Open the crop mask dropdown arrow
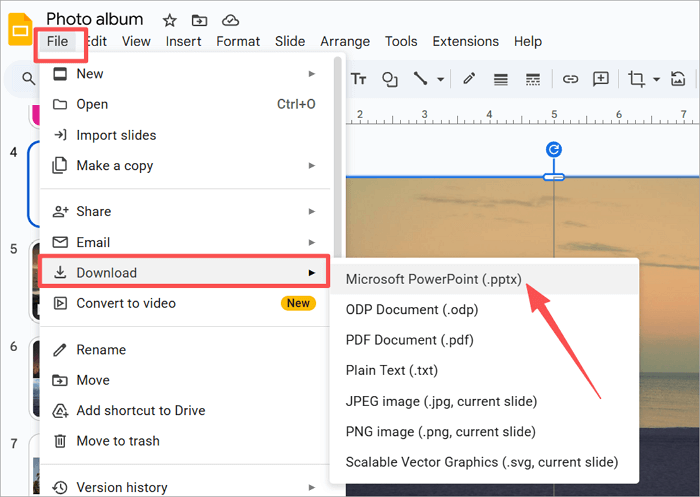Image resolution: width=700 pixels, height=497 pixels. (x=656, y=79)
